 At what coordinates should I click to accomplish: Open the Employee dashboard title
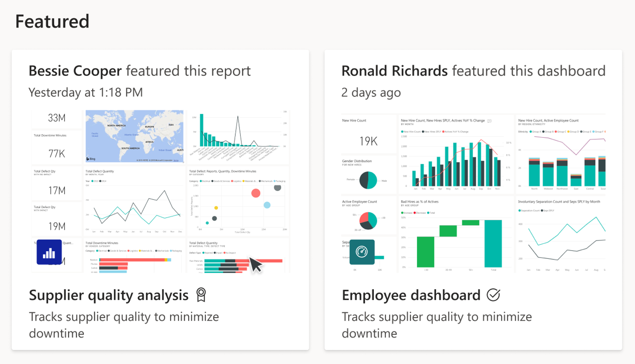(x=411, y=295)
